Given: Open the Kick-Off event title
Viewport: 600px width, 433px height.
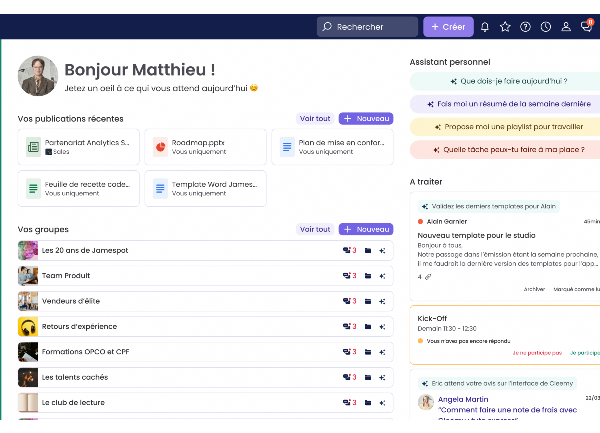Looking at the screenshot, I should click(x=432, y=318).
